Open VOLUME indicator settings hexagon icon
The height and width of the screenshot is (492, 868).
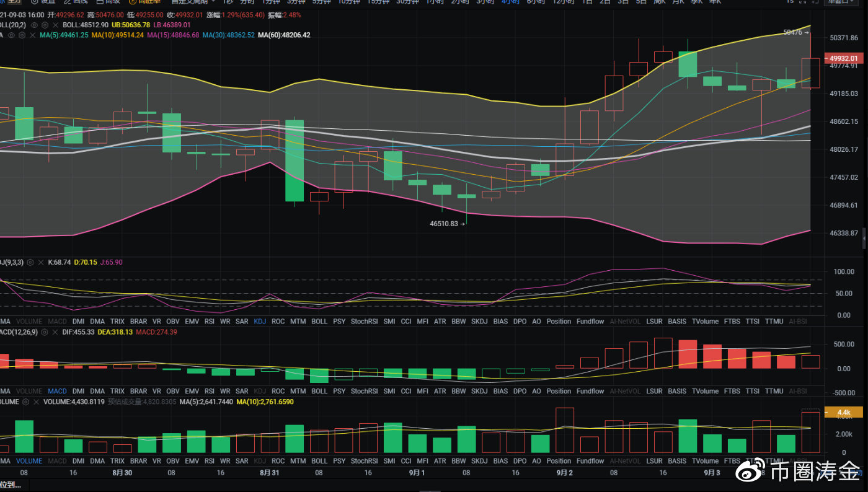[x=27, y=402]
